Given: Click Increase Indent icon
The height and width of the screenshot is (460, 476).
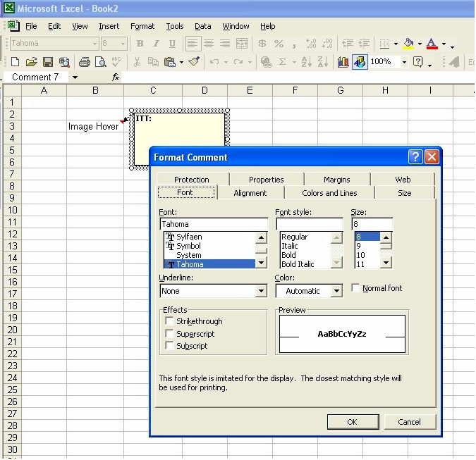Looking at the screenshot, I should pyautogui.click(x=364, y=44).
